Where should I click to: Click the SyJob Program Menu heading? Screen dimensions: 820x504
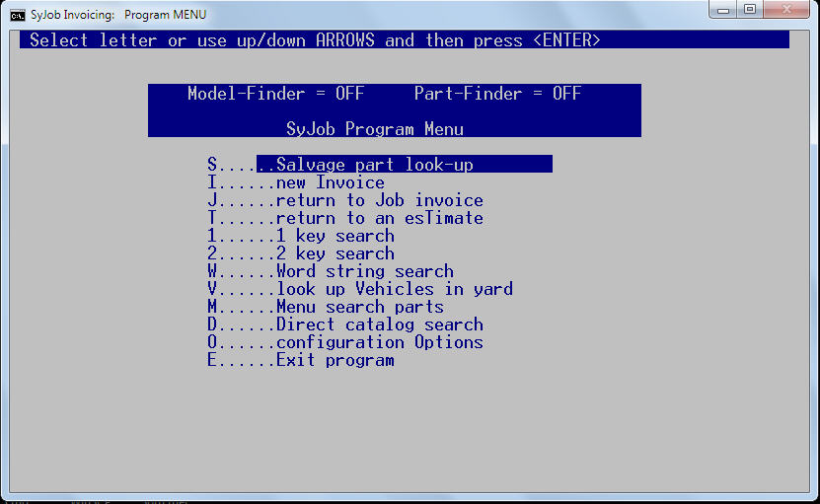coord(374,128)
